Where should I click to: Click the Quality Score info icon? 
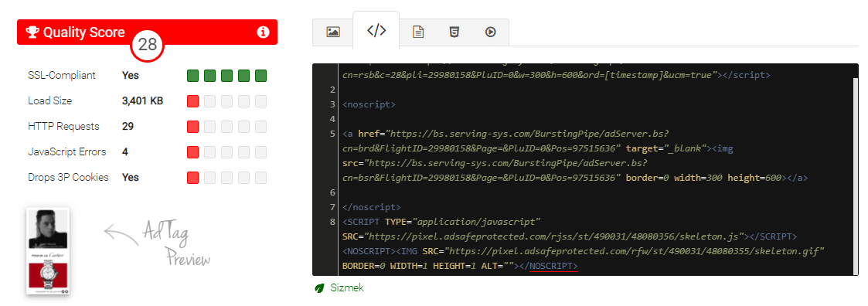tap(263, 32)
